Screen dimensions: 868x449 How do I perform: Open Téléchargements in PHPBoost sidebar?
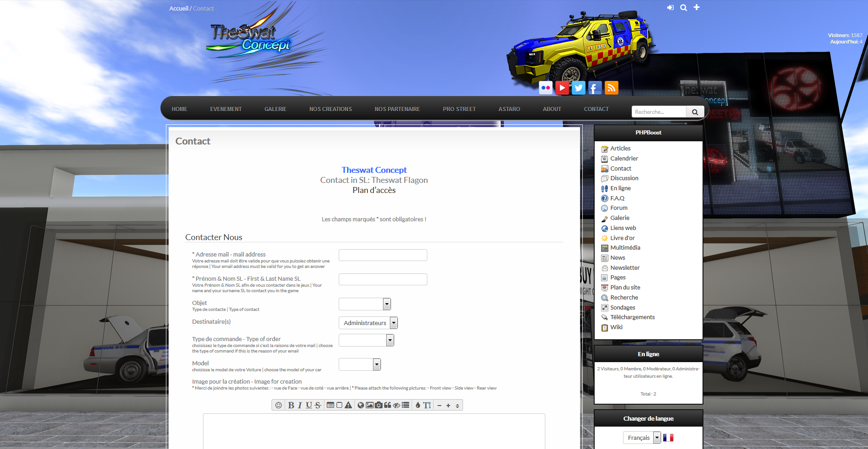633,317
